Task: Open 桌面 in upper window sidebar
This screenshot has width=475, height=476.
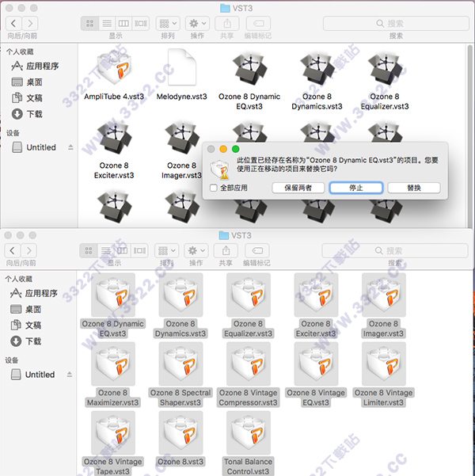Action: pyautogui.click(x=27, y=82)
